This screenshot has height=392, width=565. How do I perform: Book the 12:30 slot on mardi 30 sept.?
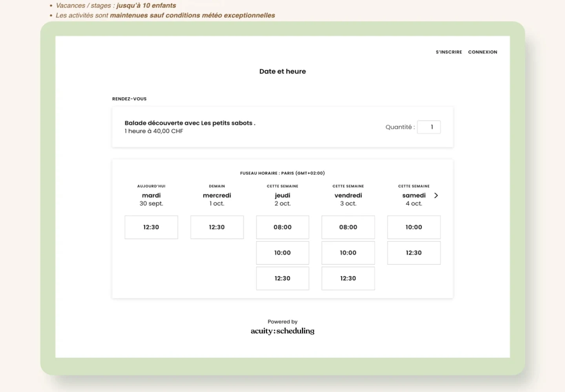(151, 227)
